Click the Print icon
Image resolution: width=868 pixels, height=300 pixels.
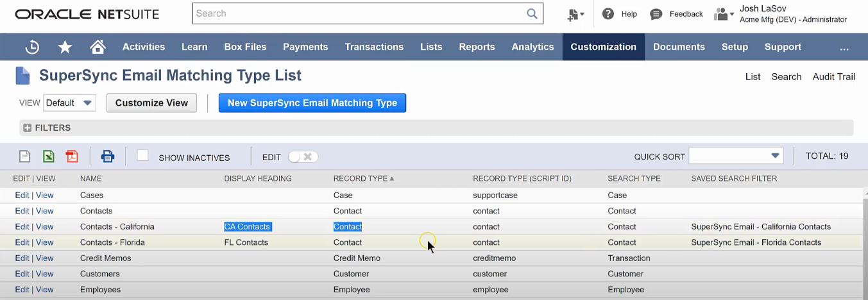tap(108, 156)
